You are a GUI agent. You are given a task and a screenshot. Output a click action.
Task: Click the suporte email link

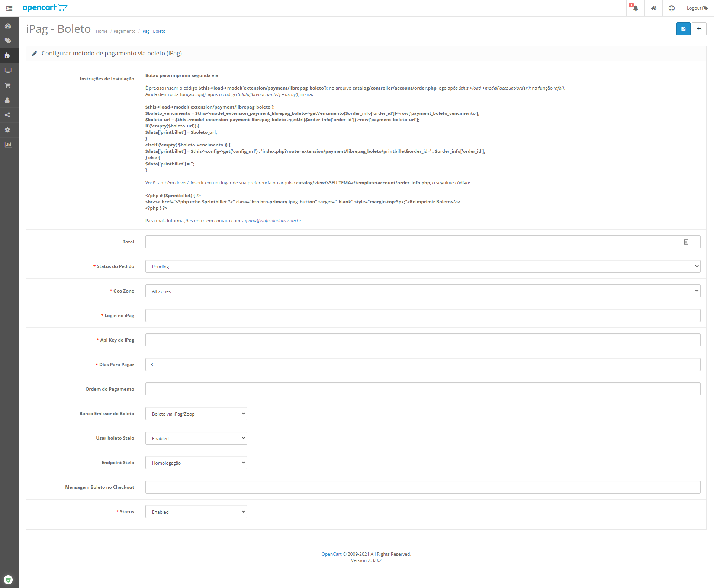click(x=271, y=221)
